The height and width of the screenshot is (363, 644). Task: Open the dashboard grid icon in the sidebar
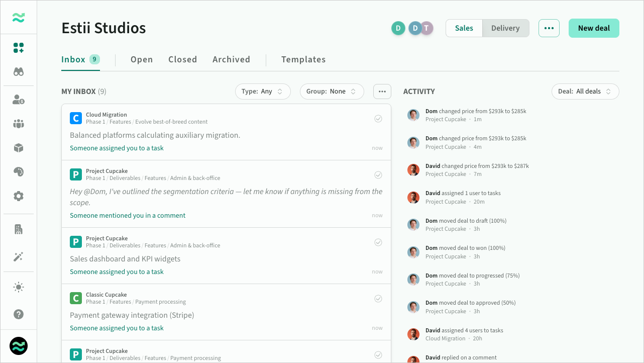point(19,48)
